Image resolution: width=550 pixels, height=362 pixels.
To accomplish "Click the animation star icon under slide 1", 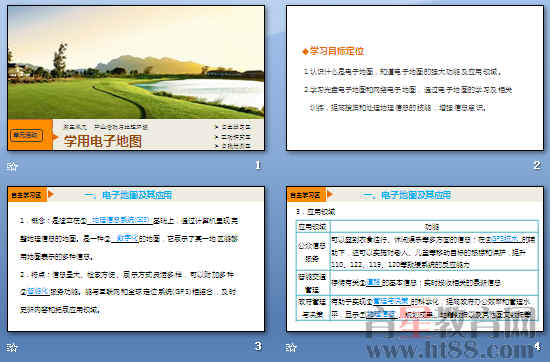I will pos(12,166).
